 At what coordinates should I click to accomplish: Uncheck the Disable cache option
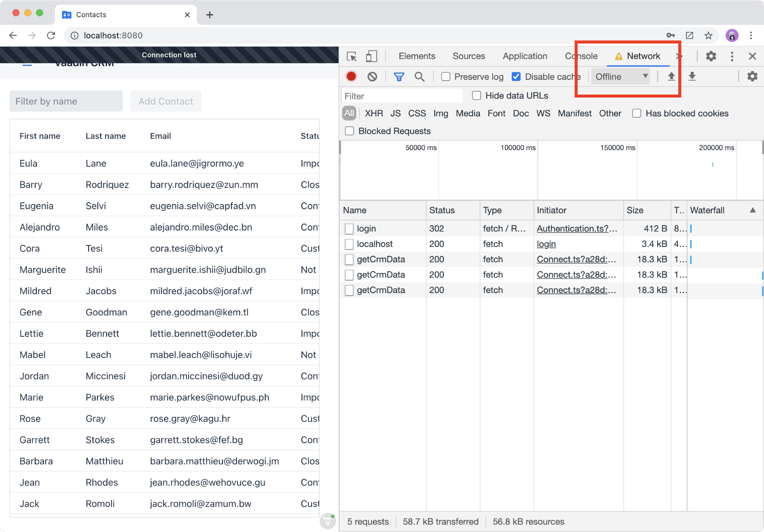click(x=516, y=76)
